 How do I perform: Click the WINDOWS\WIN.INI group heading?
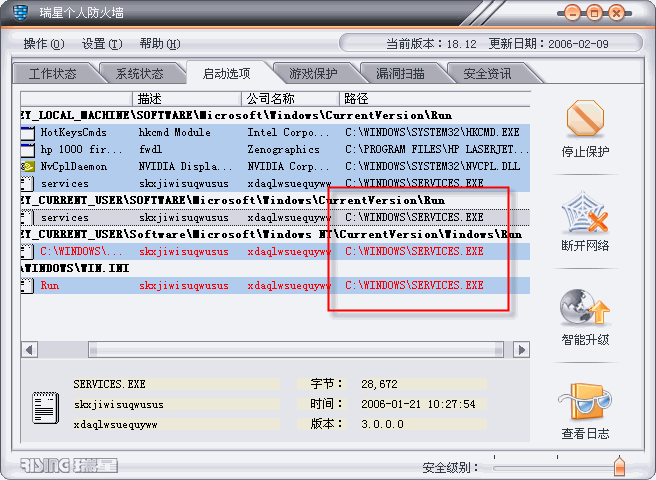click(75, 268)
